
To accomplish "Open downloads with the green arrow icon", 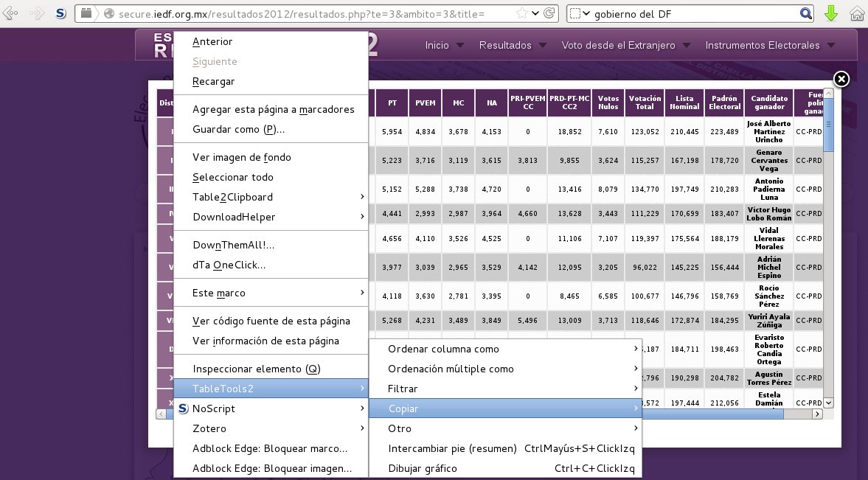I will pos(831,13).
